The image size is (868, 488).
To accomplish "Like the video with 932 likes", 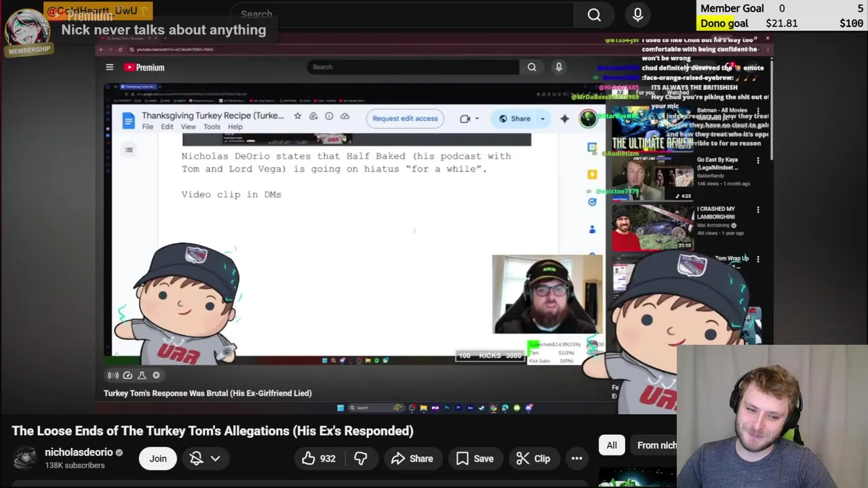I will click(319, 459).
